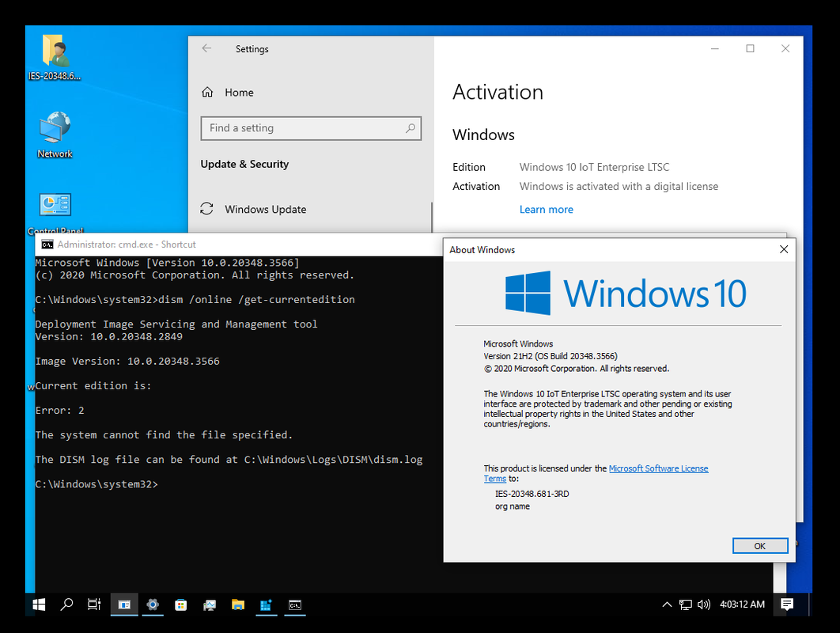
Task: Switch to cmd.exe taskbar icon
Action: point(295,605)
